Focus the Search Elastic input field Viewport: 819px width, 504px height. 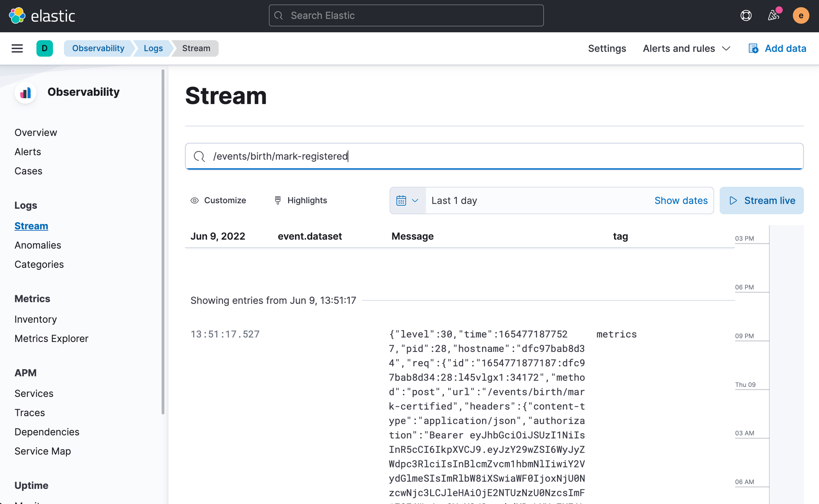point(406,16)
